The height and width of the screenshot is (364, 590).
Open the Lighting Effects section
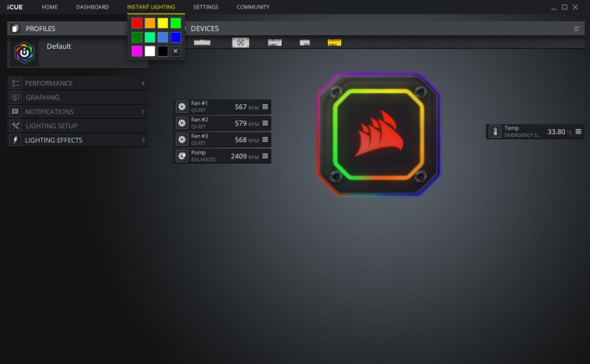click(x=78, y=140)
